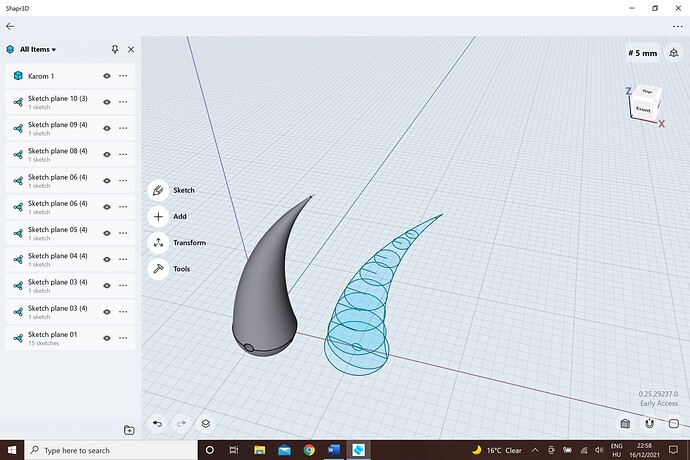Undo the last action
The height and width of the screenshot is (460, 690).
(158, 424)
